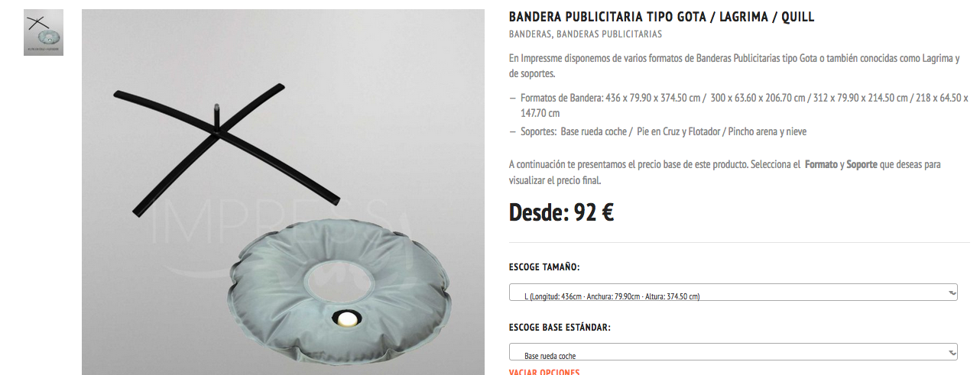980x375 pixels.
Task: Open the Base rueda coche dropdown
Action: (x=733, y=352)
